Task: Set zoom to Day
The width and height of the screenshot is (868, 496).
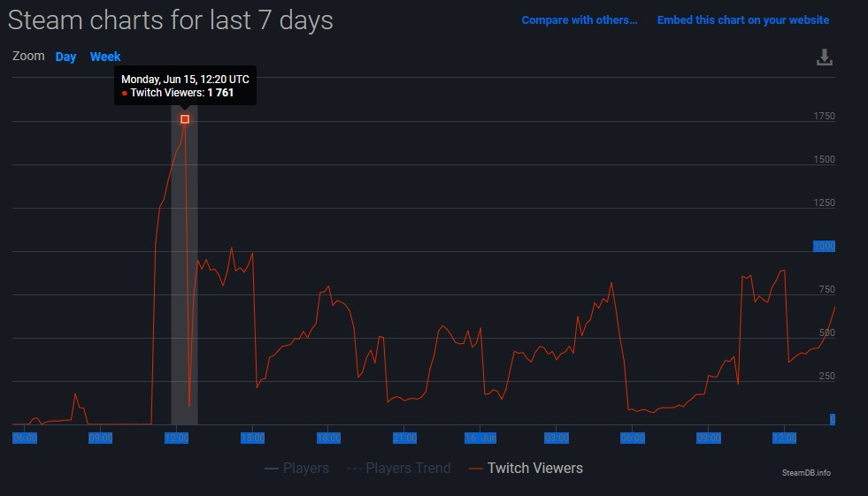Action: [65, 57]
